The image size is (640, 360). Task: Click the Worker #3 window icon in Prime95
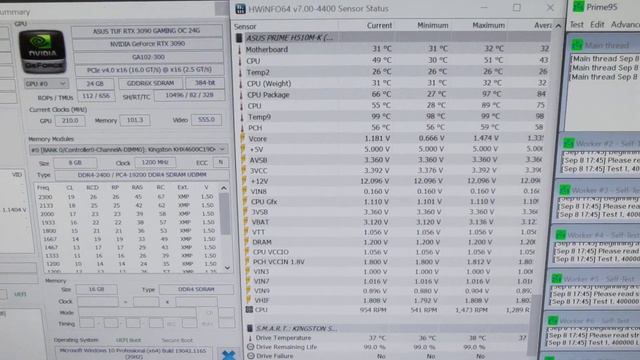pyautogui.click(x=565, y=190)
